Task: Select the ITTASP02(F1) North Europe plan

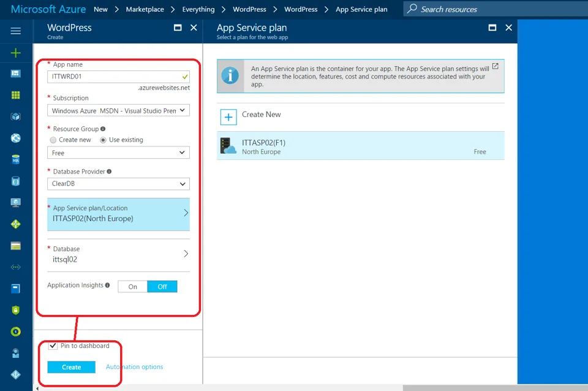Action: 360,146
